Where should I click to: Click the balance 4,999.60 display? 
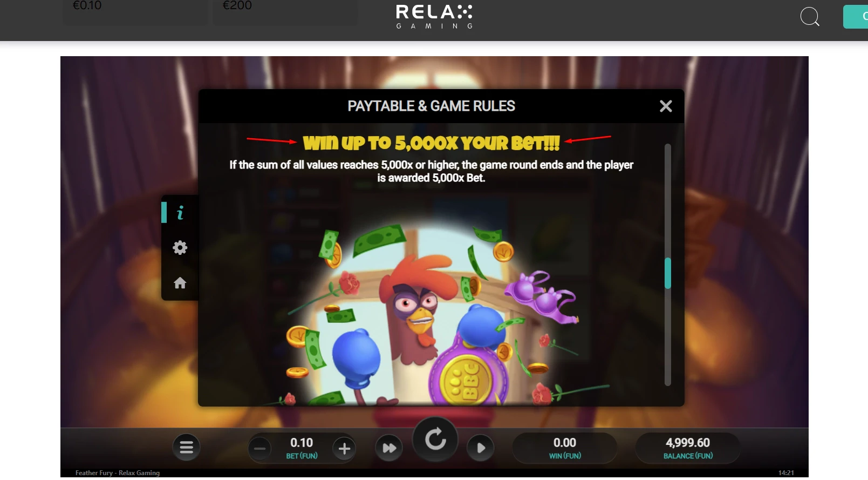[x=688, y=448]
